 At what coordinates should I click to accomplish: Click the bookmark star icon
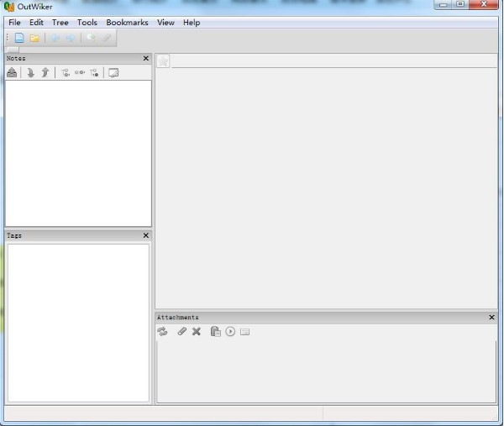pos(163,60)
